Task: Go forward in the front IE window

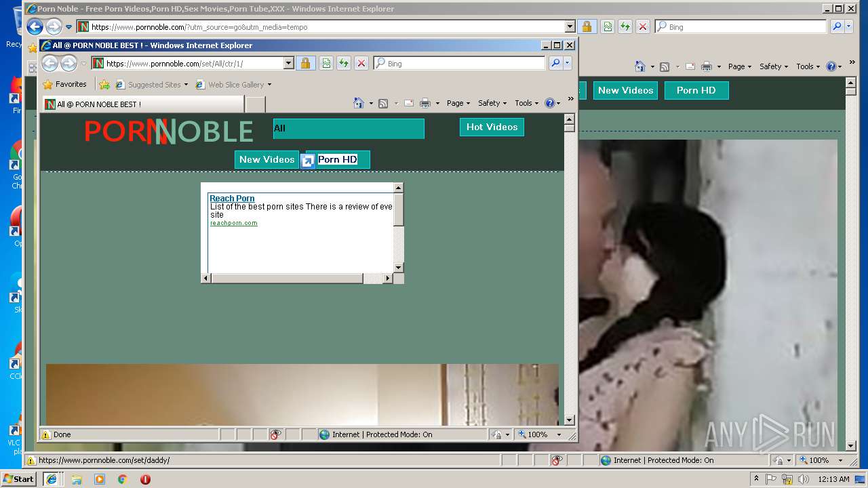Action: [x=68, y=63]
